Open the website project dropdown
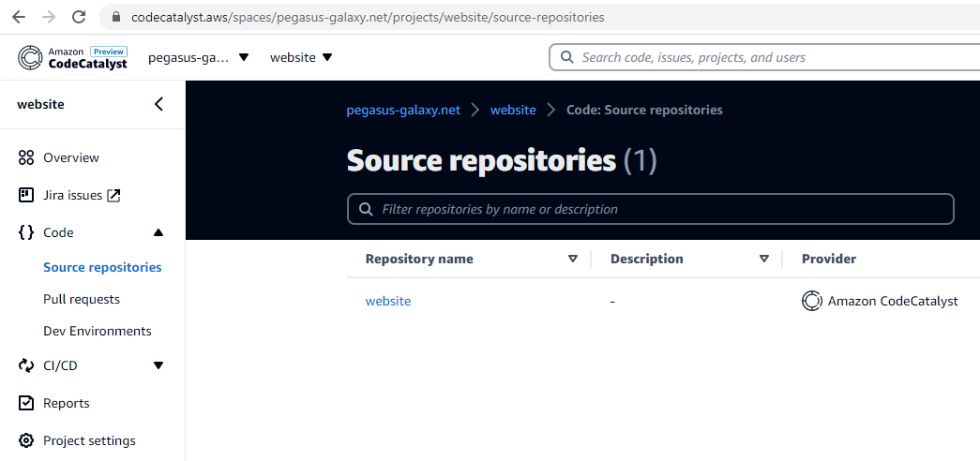The width and height of the screenshot is (980, 461). point(301,57)
